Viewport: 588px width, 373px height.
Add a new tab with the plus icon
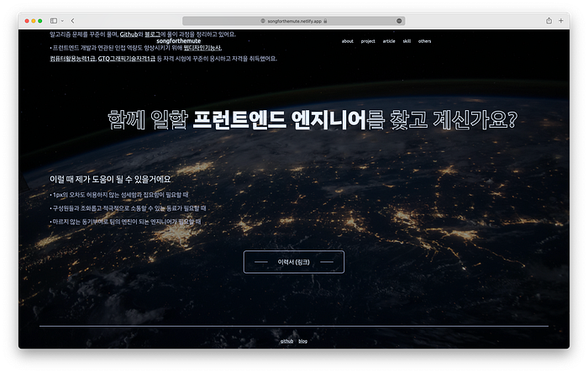pos(561,21)
